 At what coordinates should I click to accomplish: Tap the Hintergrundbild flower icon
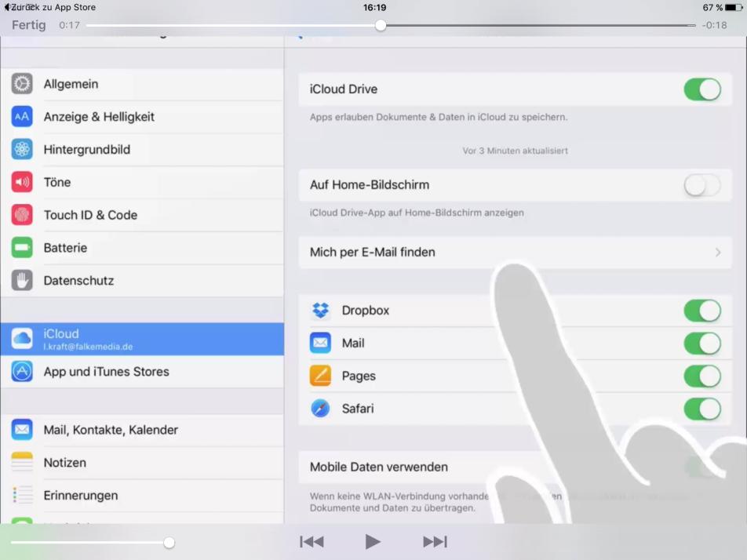click(22, 150)
